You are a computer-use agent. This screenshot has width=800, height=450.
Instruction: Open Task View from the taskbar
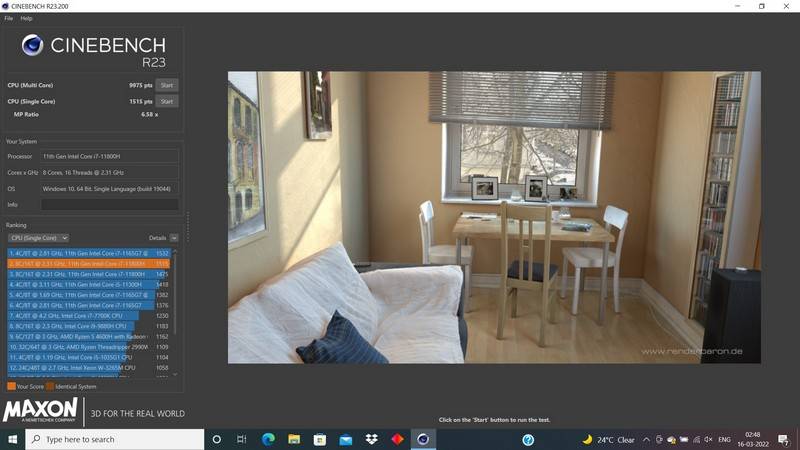point(242,439)
